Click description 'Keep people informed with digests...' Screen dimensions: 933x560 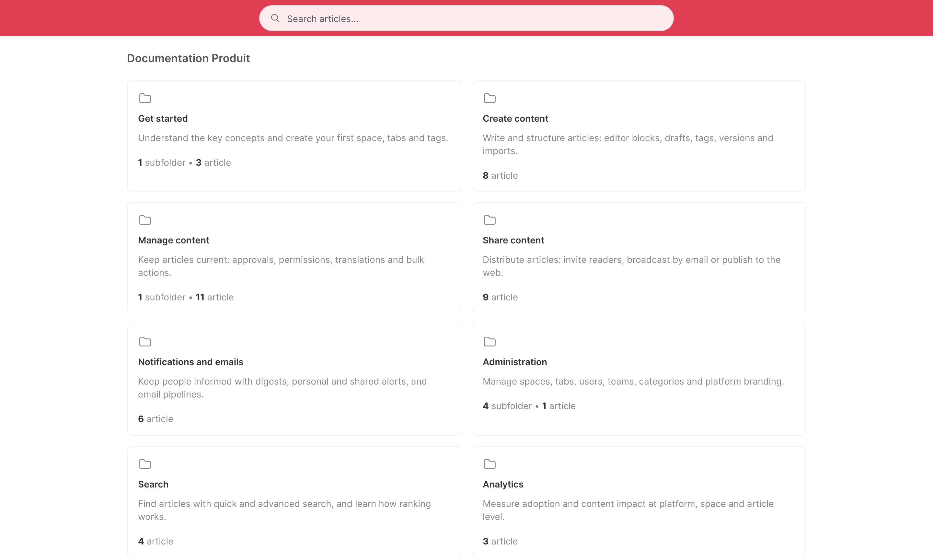[282, 388]
